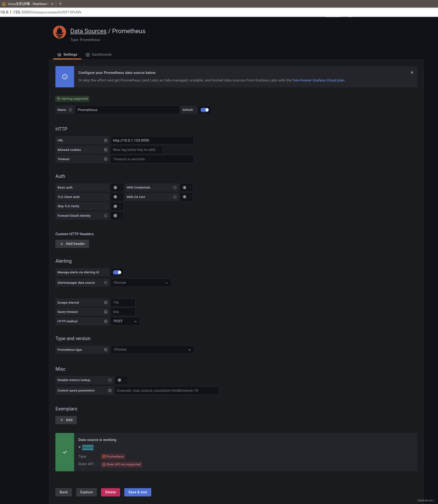Click the info icon for Timeout
The image size is (438, 504).
pyautogui.click(x=106, y=159)
